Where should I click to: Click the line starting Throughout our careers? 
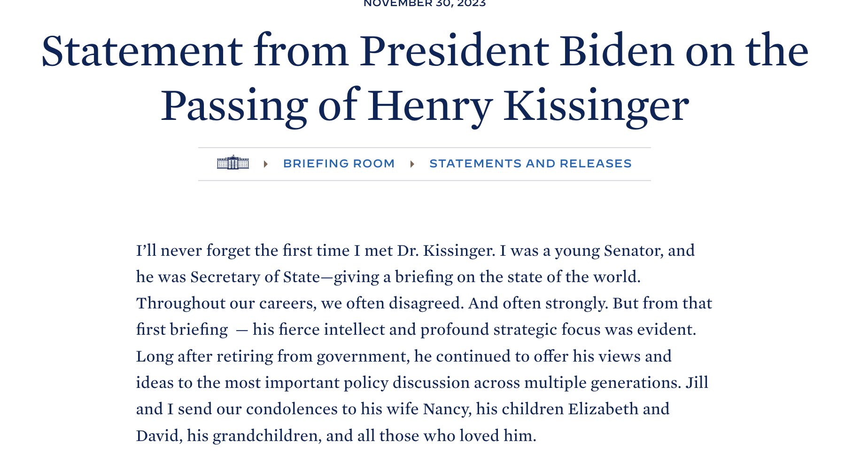point(424,303)
